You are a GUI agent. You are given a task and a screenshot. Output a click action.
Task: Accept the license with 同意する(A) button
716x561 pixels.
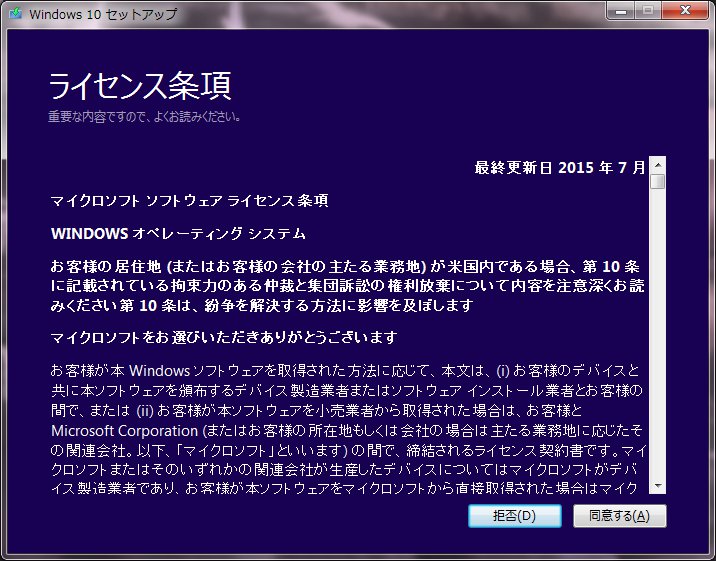[x=620, y=516]
